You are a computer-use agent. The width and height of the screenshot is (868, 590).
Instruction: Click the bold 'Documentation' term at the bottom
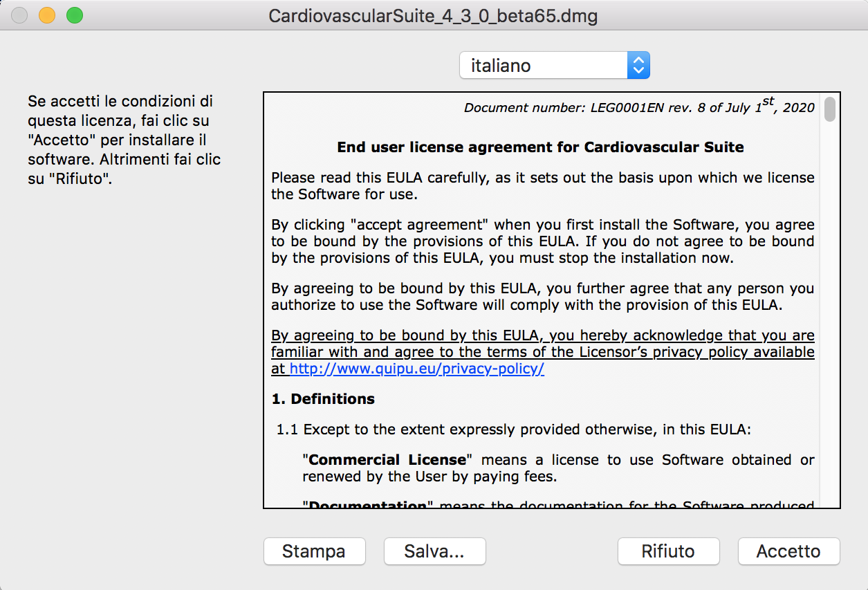(x=367, y=505)
